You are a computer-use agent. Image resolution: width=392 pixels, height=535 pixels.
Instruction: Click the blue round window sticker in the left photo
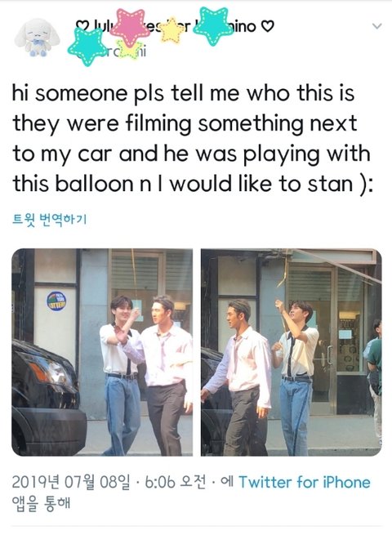56,301
